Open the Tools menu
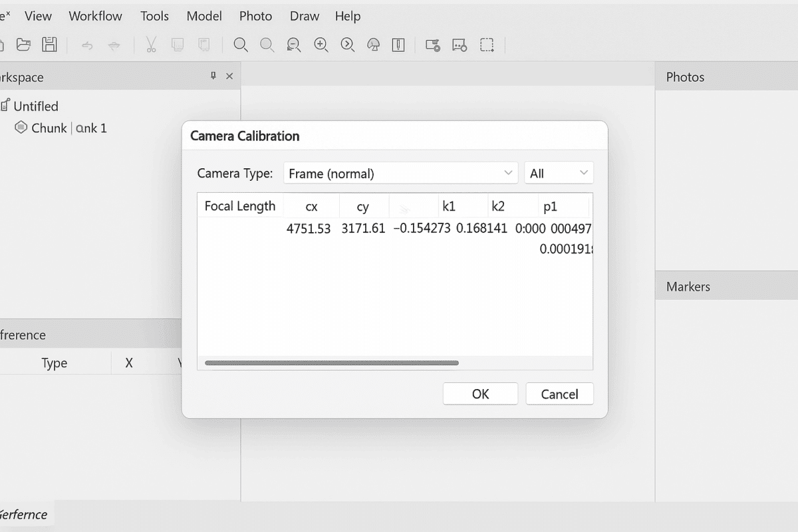Image resolution: width=798 pixels, height=532 pixels. 154,16
